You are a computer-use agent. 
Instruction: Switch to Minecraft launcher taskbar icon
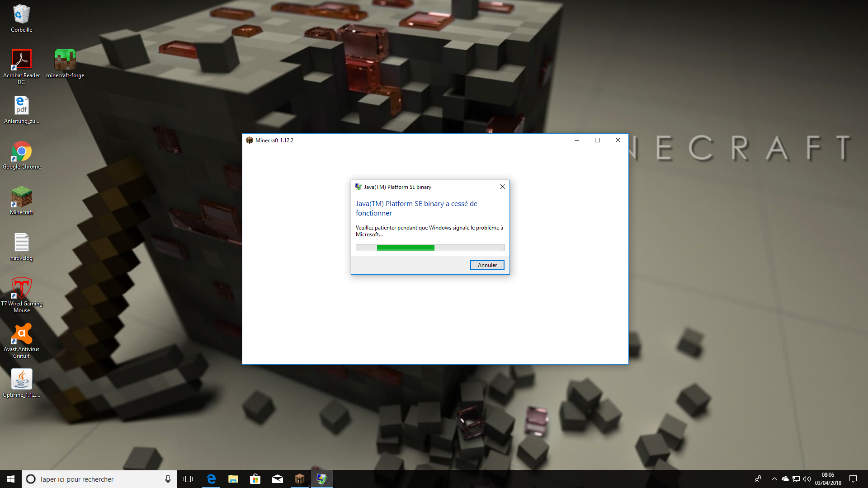[x=299, y=479]
